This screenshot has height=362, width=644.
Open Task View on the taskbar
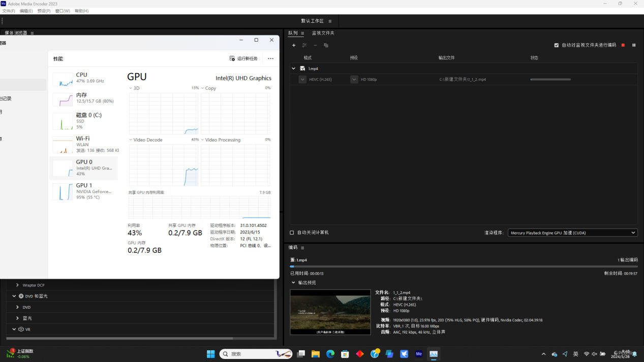pos(301,354)
